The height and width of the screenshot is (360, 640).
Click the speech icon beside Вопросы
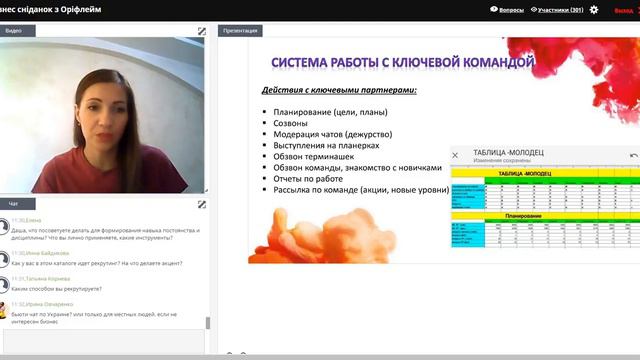coord(494,9)
